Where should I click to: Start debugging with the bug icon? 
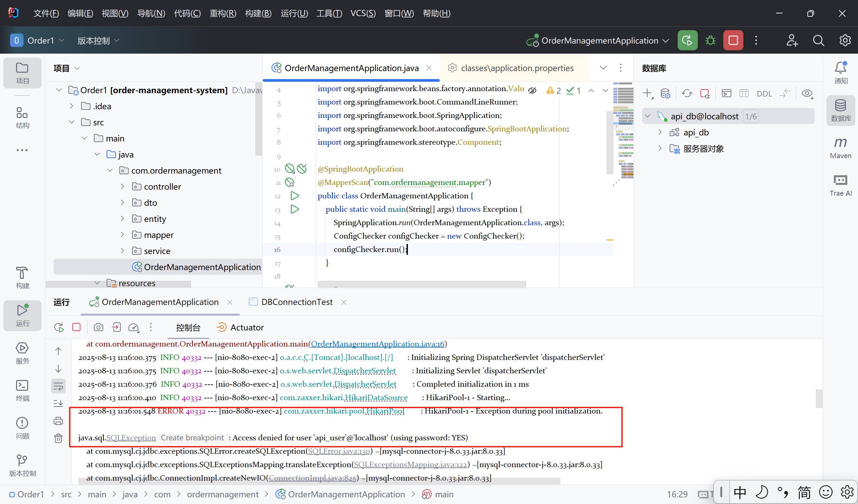click(710, 41)
